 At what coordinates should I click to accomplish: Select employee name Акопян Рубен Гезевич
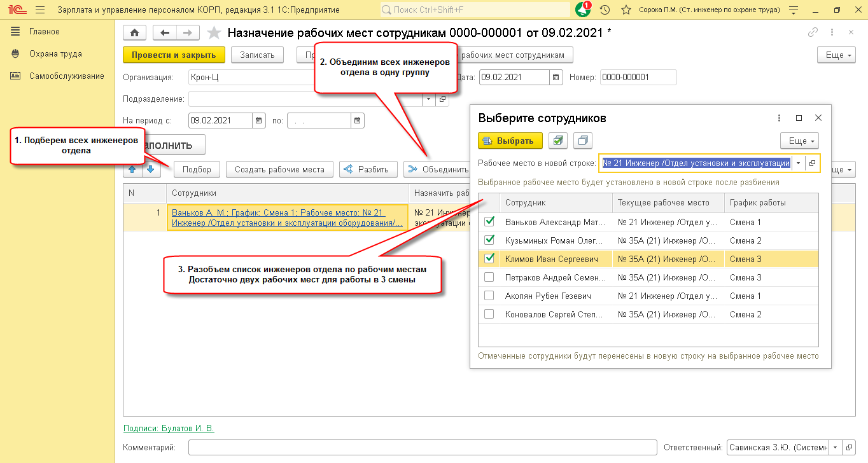point(549,296)
